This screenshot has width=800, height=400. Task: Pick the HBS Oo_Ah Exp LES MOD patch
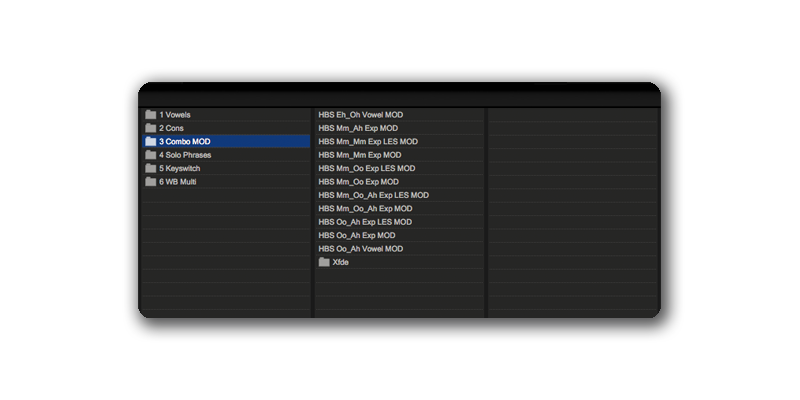[364, 222]
